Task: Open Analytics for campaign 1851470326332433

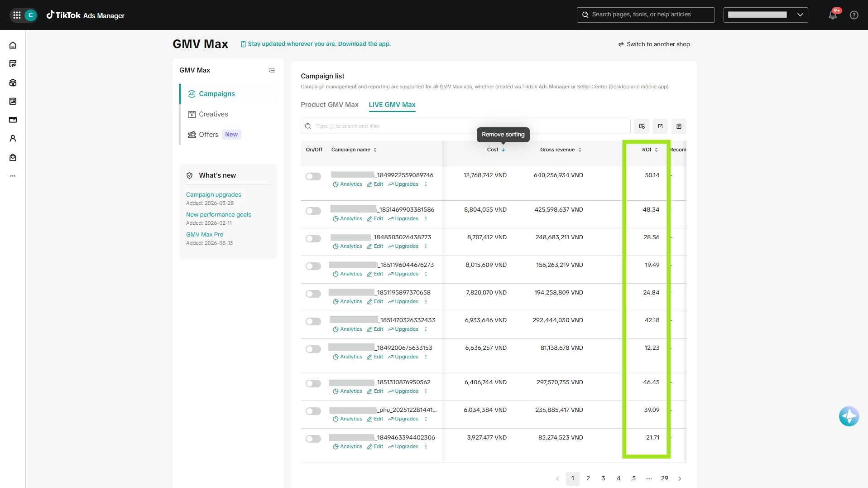Action: click(x=347, y=329)
